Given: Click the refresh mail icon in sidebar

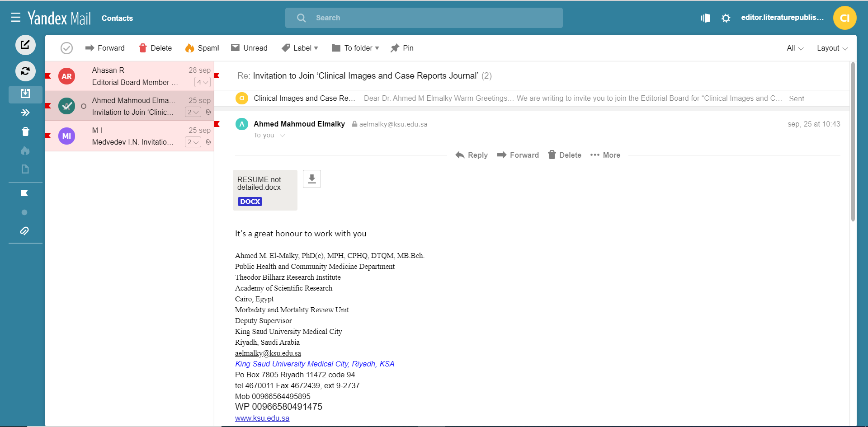Looking at the screenshot, I should click(25, 71).
